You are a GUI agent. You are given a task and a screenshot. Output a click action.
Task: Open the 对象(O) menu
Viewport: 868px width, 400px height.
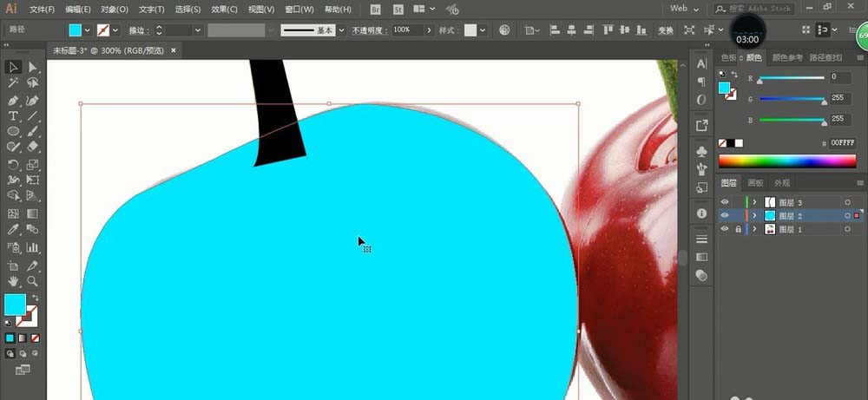(115, 10)
